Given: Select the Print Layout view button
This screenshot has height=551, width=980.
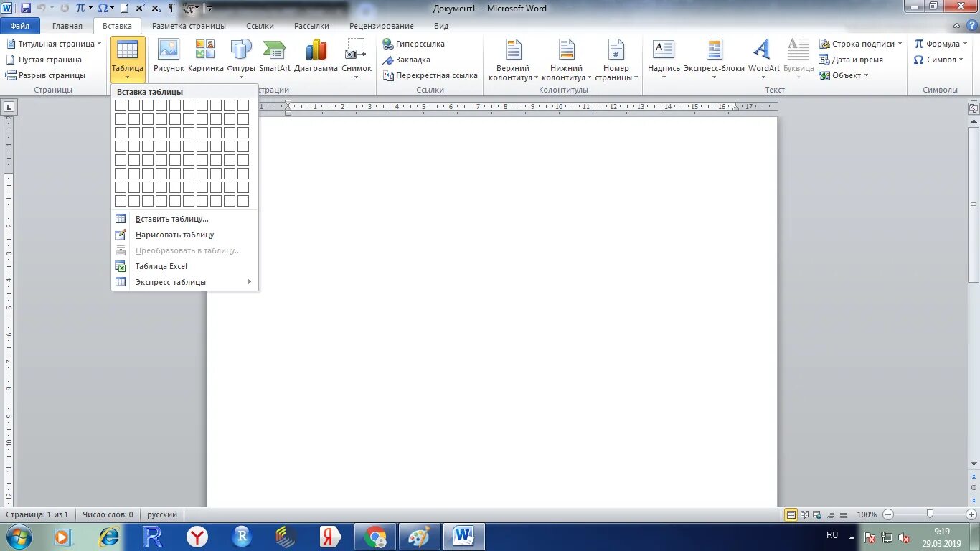Looking at the screenshot, I should [x=791, y=514].
